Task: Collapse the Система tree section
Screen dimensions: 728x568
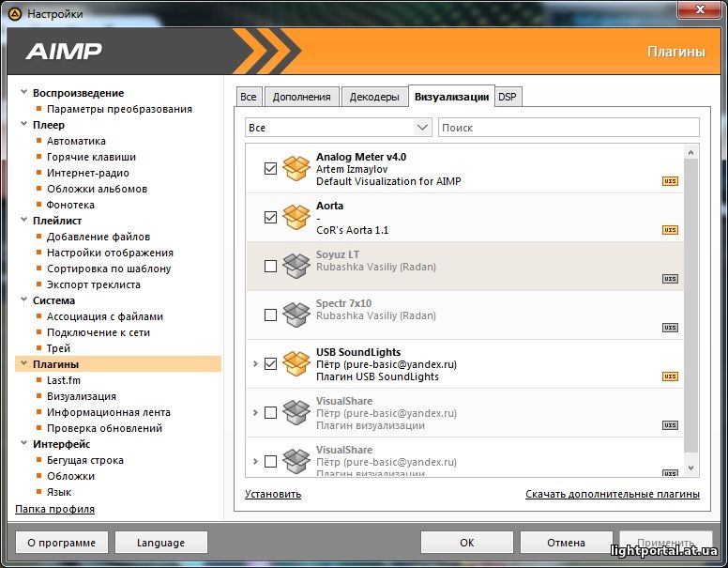Action: [23, 299]
